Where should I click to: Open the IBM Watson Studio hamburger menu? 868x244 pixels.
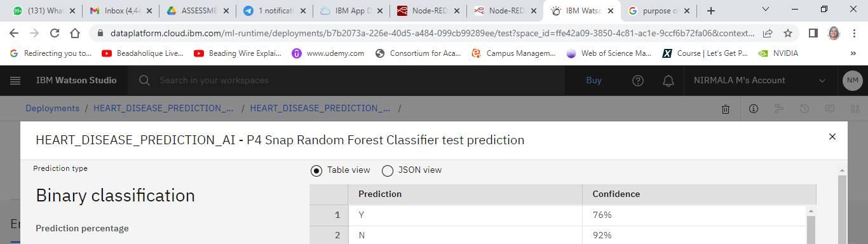click(x=15, y=81)
